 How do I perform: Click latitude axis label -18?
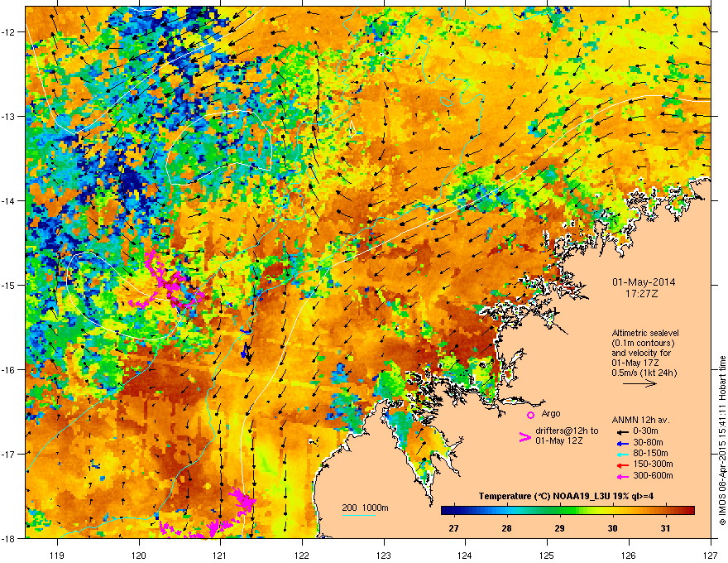pyautogui.click(x=10, y=538)
